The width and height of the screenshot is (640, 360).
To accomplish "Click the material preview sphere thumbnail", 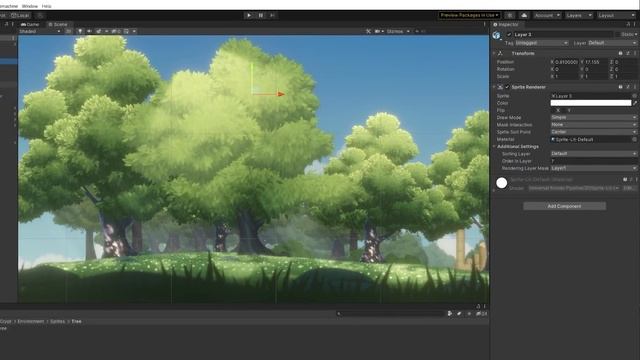I will pos(502,183).
